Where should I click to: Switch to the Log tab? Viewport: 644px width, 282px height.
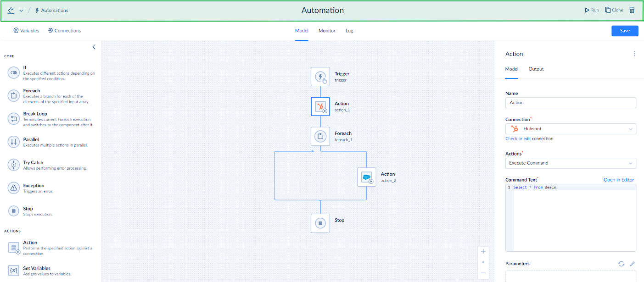coord(349,31)
